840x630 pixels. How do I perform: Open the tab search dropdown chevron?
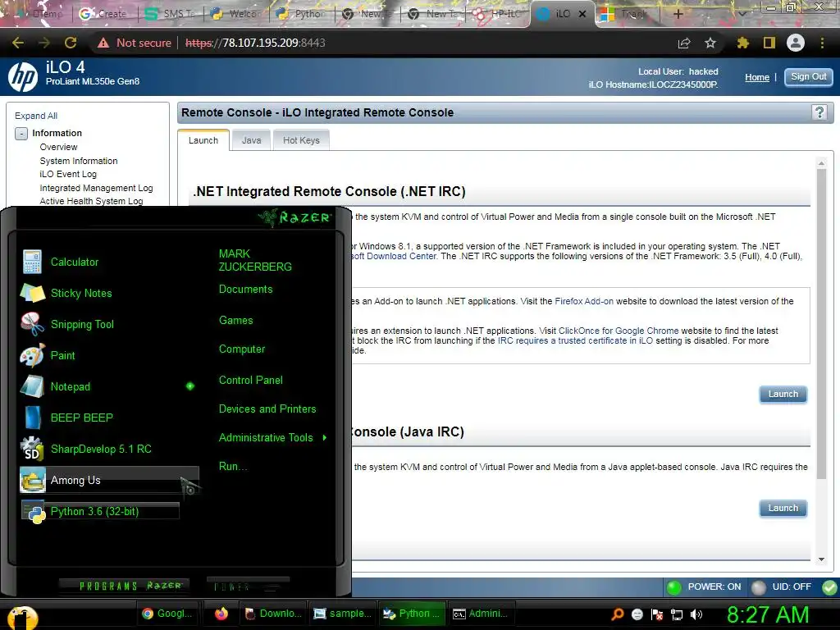point(742,14)
